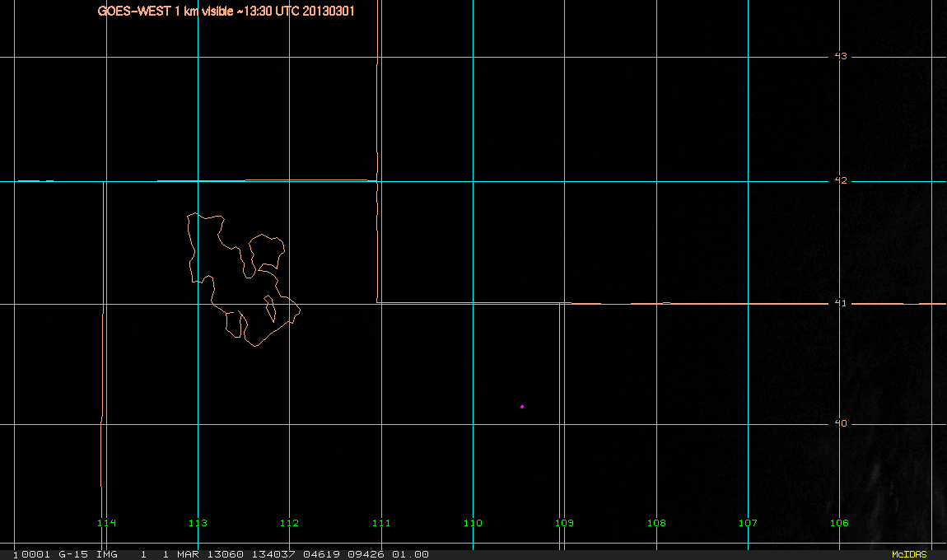Click the longitude label "108"
Image resolution: width=947 pixels, height=560 pixels.
[x=656, y=523]
